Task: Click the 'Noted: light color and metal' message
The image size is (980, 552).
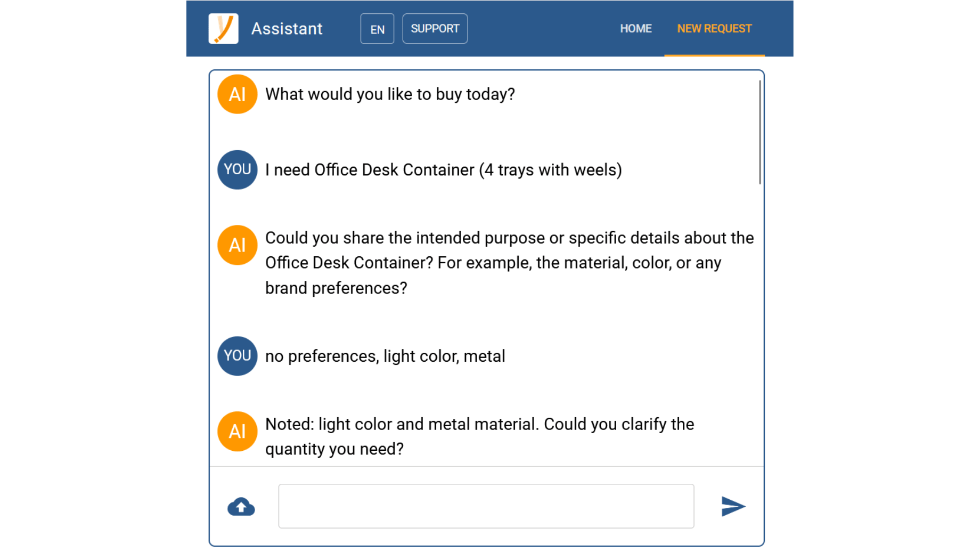Action: (x=480, y=436)
